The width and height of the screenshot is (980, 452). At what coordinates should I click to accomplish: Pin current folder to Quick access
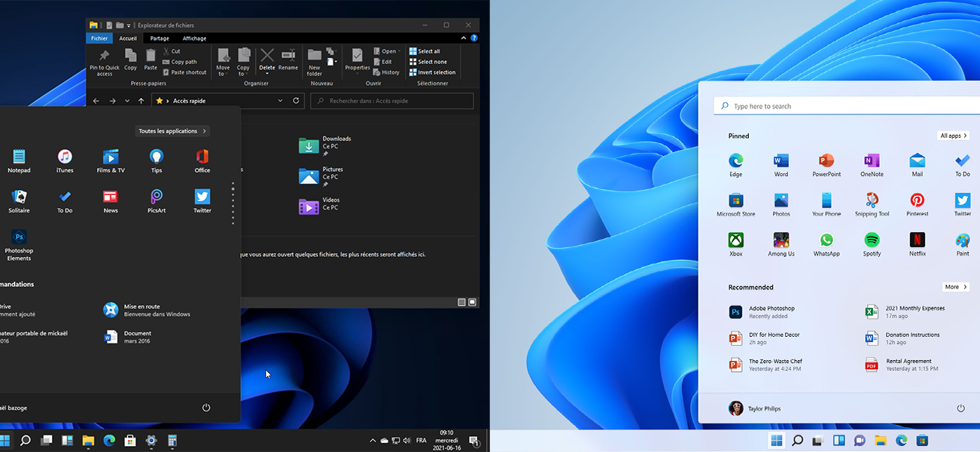(x=103, y=60)
